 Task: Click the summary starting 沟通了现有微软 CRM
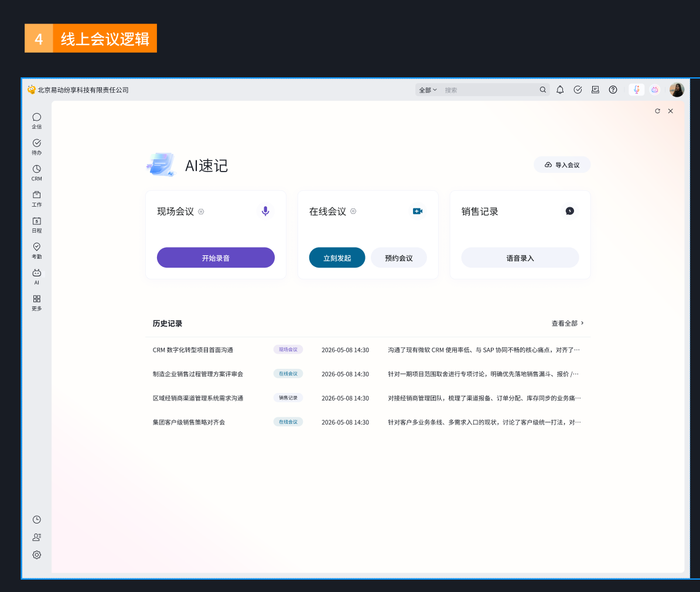click(484, 350)
